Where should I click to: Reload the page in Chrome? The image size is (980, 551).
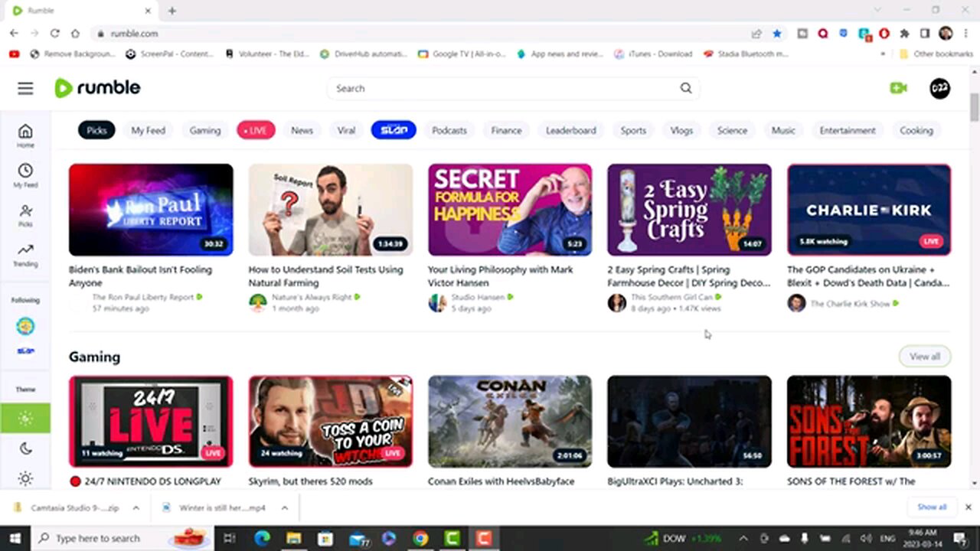tap(54, 34)
